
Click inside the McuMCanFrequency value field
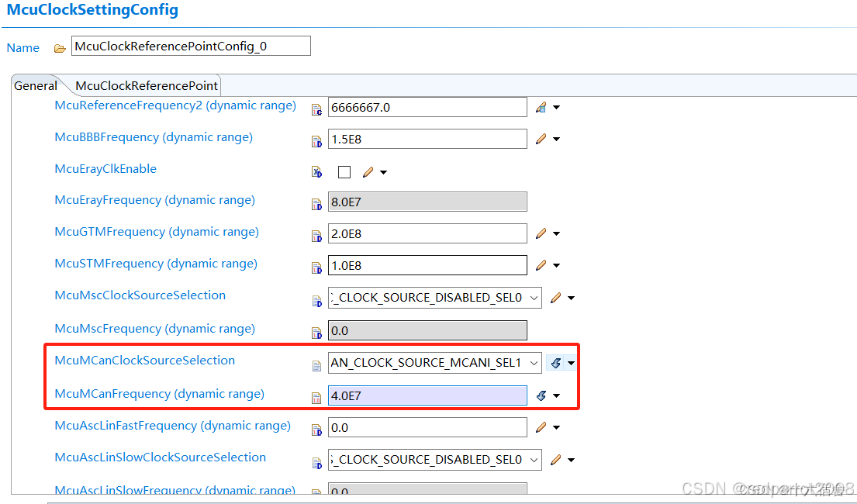pos(427,396)
